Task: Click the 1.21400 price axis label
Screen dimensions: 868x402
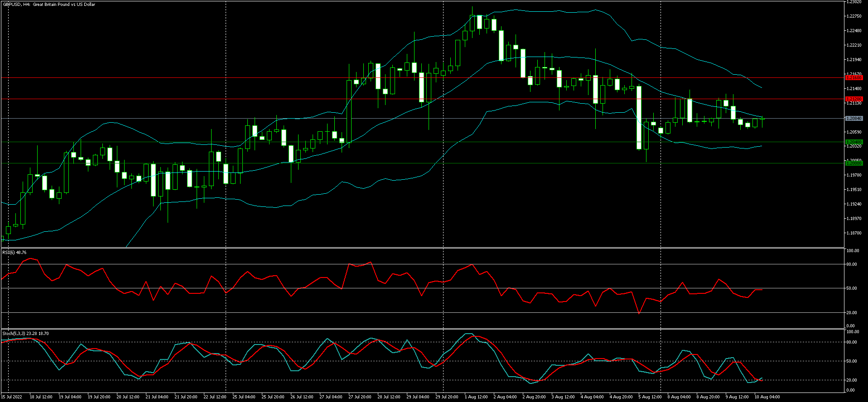Action: (854, 89)
